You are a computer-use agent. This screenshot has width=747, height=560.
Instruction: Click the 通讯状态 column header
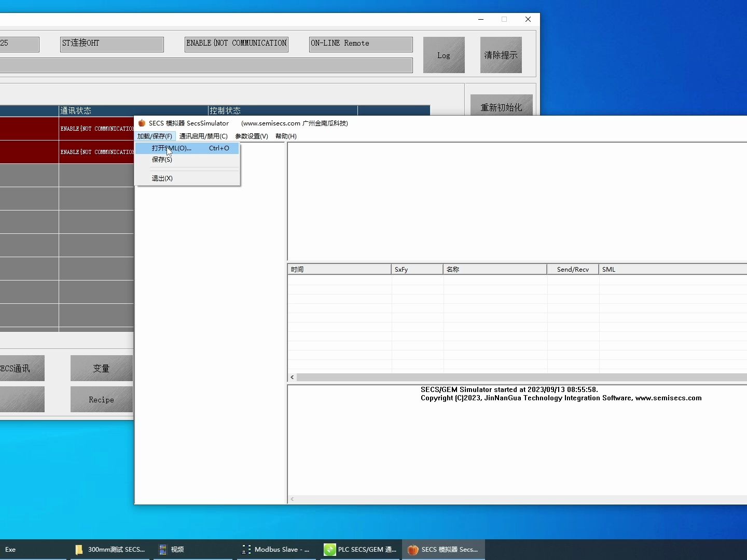pyautogui.click(x=133, y=110)
